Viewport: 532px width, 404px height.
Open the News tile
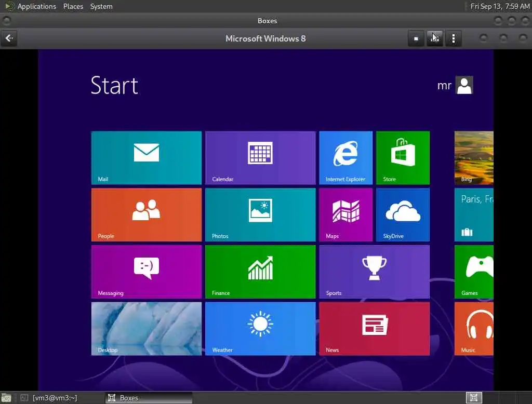(x=374, y=329)
